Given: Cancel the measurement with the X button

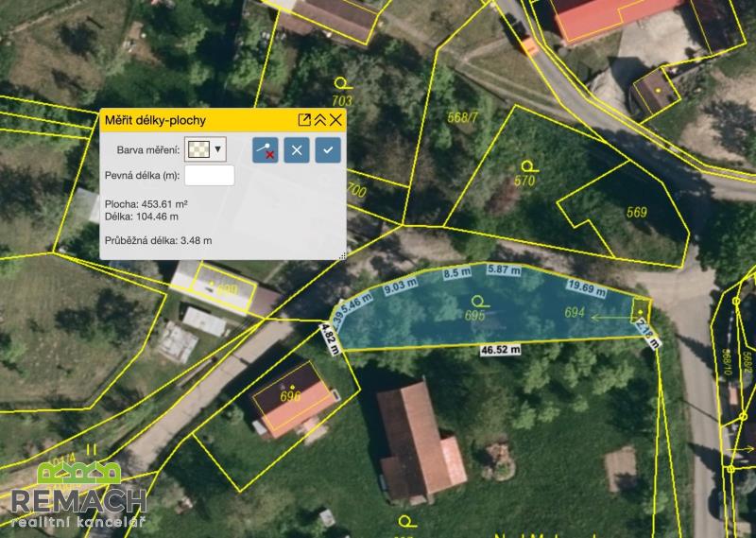Looking at the screenshot, I should click(297, 149).
